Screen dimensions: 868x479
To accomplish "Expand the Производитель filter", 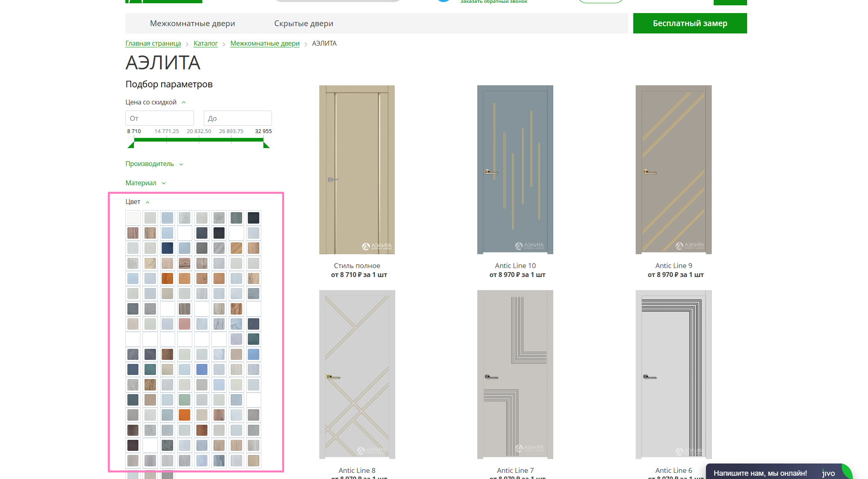I will [154, 164].
